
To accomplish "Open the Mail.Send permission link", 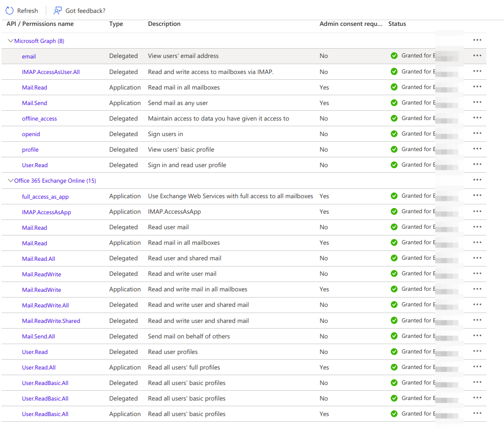I will (35, 103).
